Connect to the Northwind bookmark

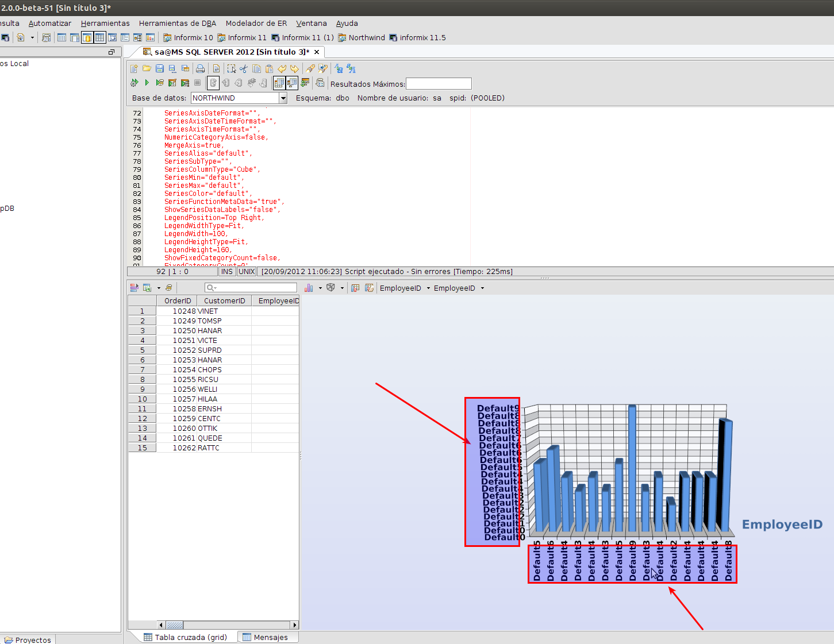tap(362, 38)
